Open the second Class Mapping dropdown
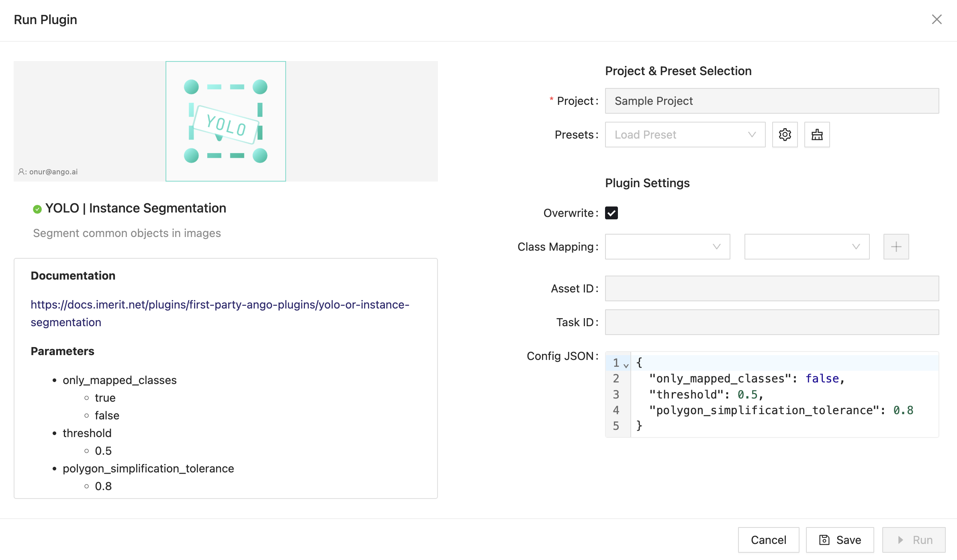Image resolution: width=957 pixels, height=560 pixels. (x=806, y=247)
